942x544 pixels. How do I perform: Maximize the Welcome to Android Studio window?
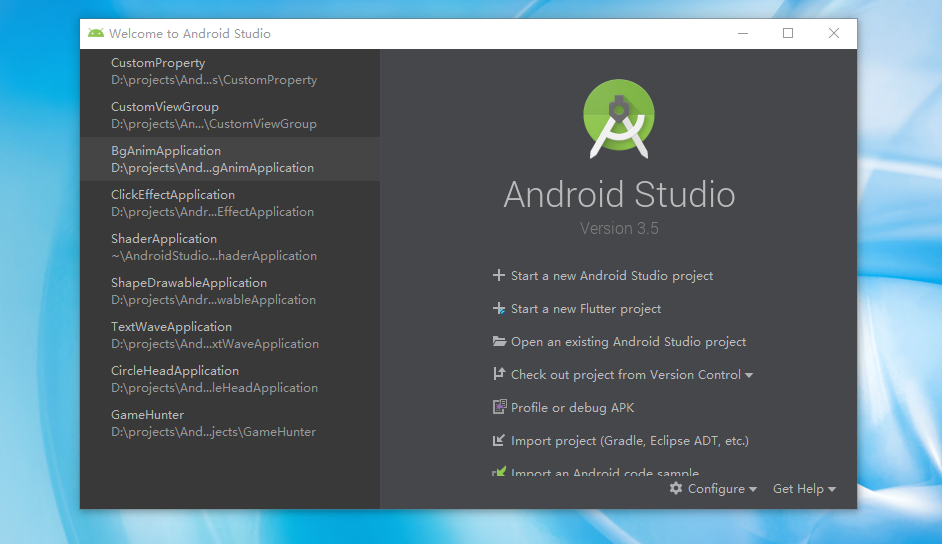pyautogui.click(x=788, y=34)
